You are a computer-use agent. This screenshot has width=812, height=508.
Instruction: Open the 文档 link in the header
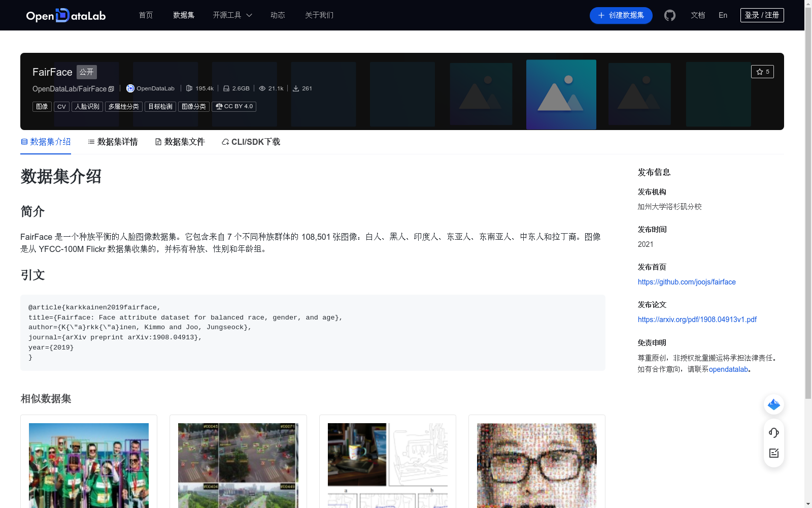click(698, 15)
